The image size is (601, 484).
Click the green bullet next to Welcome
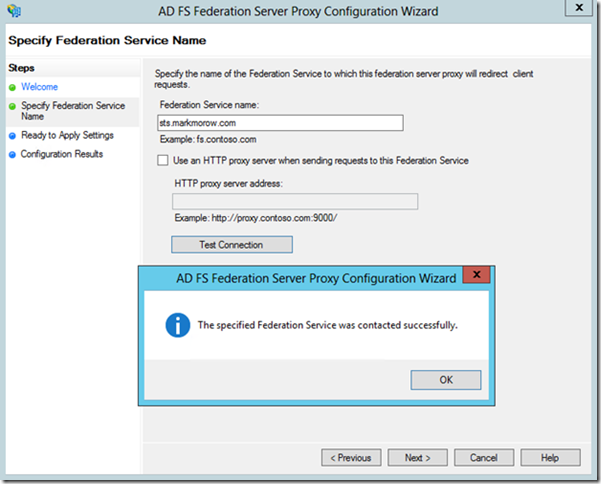12,87
